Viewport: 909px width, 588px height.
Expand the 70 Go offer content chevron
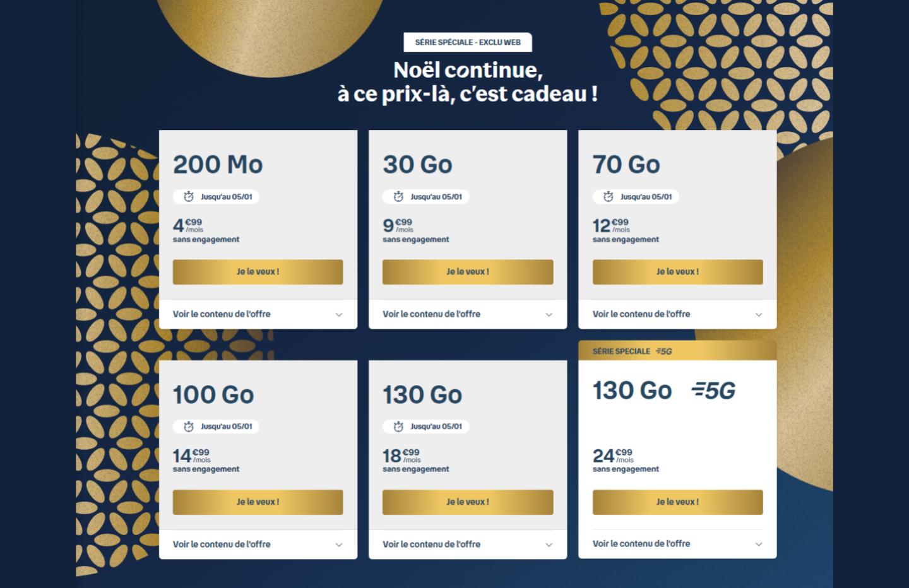pyautogui.click(x=759, y=314)
